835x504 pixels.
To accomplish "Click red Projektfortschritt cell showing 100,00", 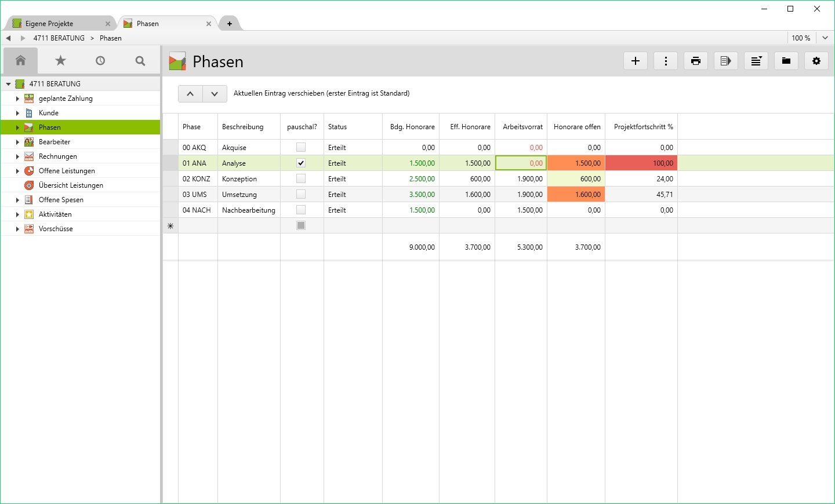I will point(641,163).
